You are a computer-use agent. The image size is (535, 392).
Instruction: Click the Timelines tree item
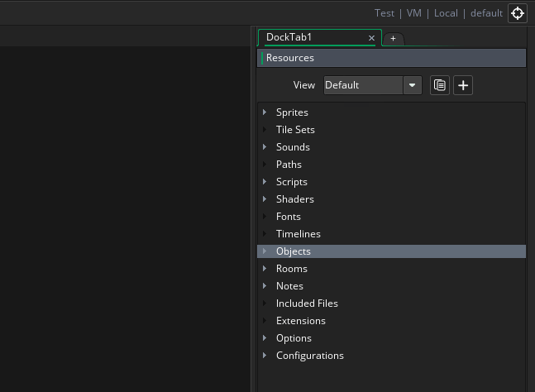(x=298, y=234)
